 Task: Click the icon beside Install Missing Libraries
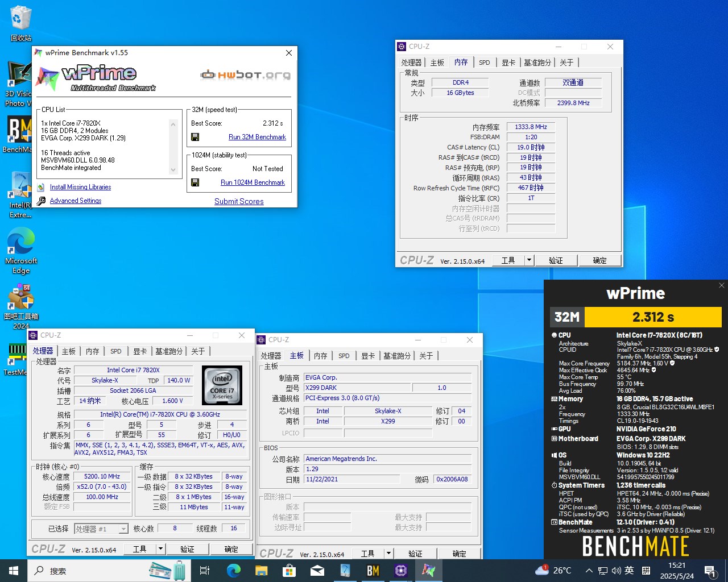pyautogui.click(x=41, y=187)
